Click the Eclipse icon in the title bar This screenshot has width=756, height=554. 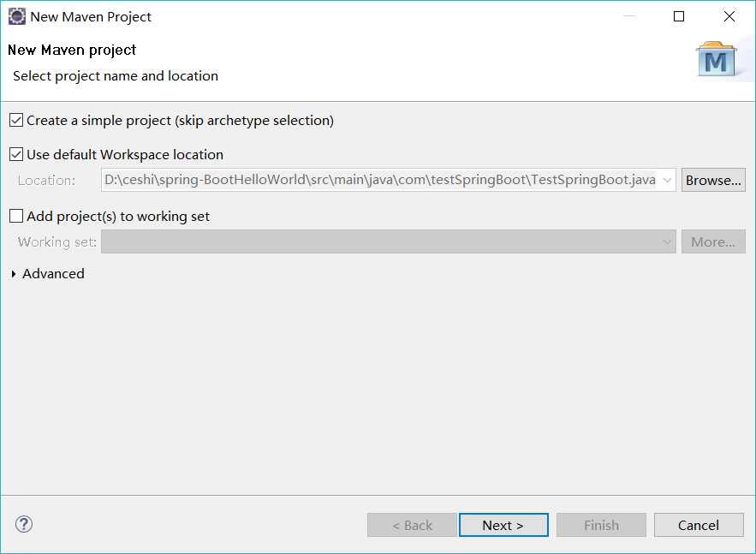[x=16, y=16]
